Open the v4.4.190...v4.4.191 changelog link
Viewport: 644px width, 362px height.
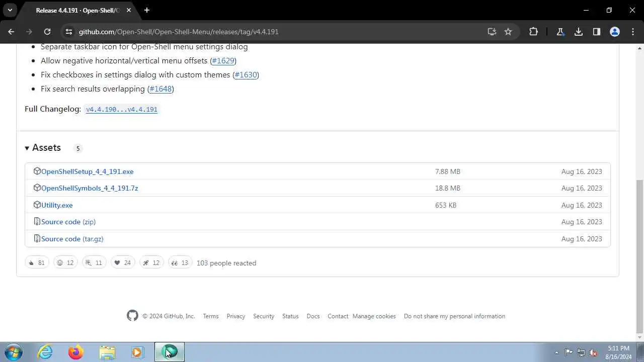[x=122, y=109]
